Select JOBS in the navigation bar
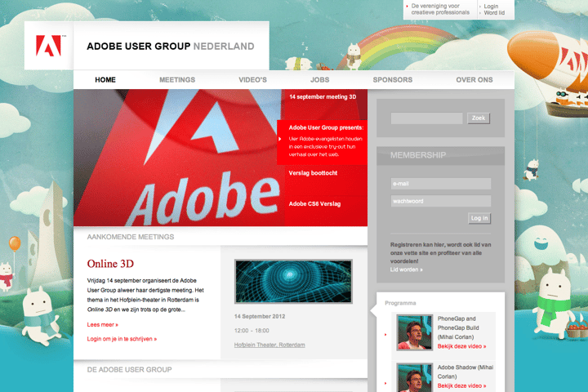This screenshot has width=588, height=392. point(320,80)
